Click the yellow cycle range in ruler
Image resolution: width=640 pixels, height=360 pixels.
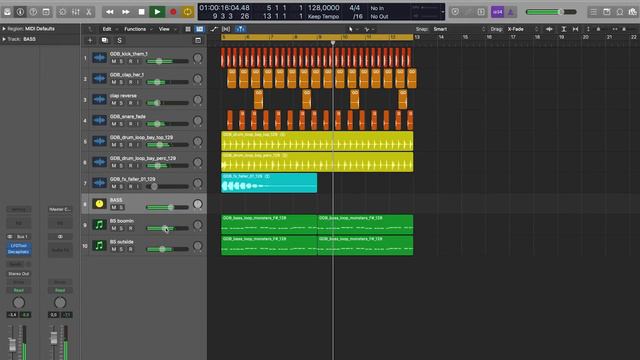coord(317,37)
